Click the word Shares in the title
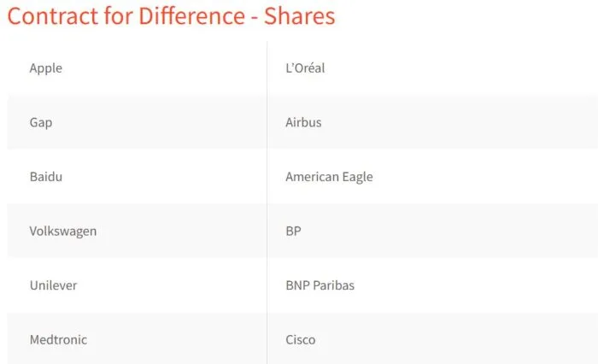This screenshot has height=364, width=598. pos(299,16)
